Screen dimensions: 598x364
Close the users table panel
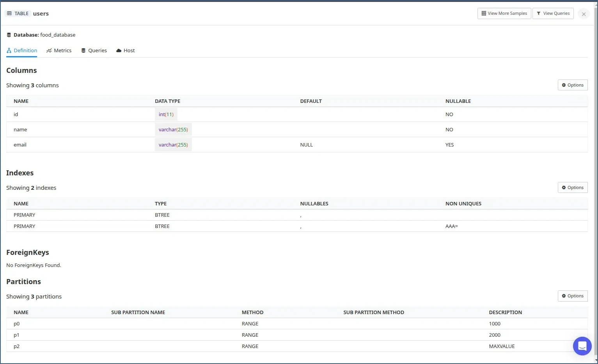(x=584, y=14)
